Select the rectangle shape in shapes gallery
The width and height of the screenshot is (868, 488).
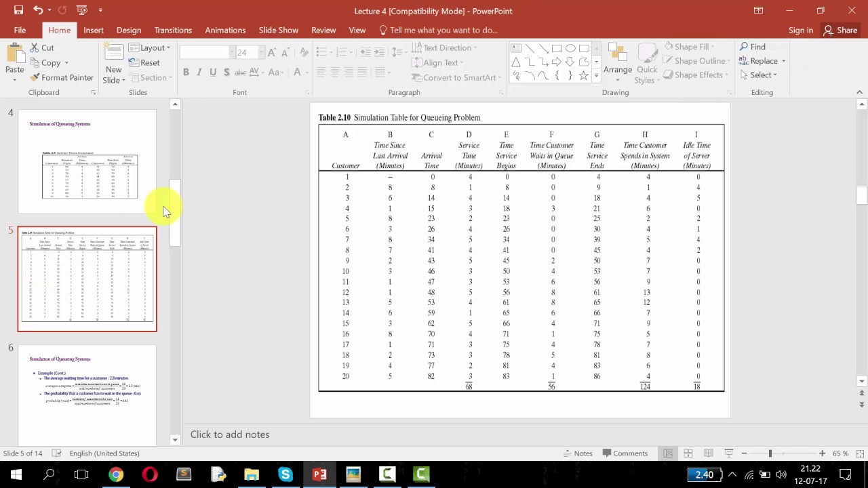pos(557,48)
